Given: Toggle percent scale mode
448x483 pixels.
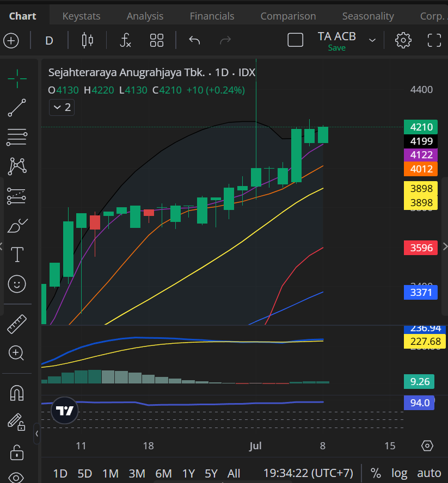Looking at the screenshot, I should tap(375, 473).
